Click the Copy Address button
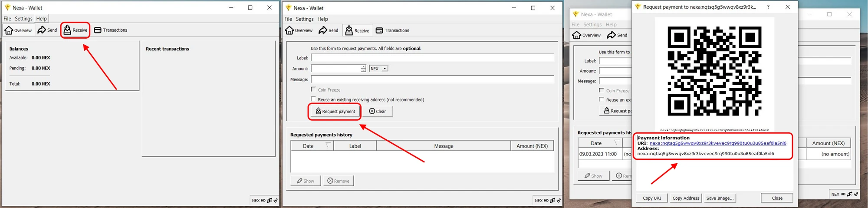The image size is (868, 208). coord(686,198)
